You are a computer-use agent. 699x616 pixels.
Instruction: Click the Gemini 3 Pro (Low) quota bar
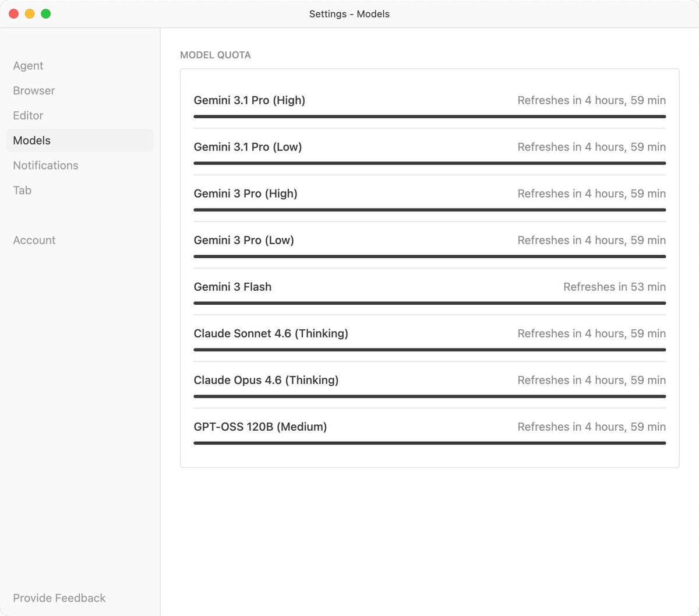click(x=430, y=256)
